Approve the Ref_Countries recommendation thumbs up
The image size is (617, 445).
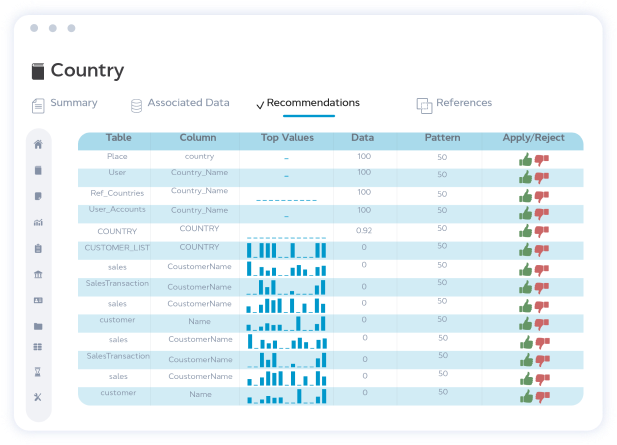tap(525, 196)
